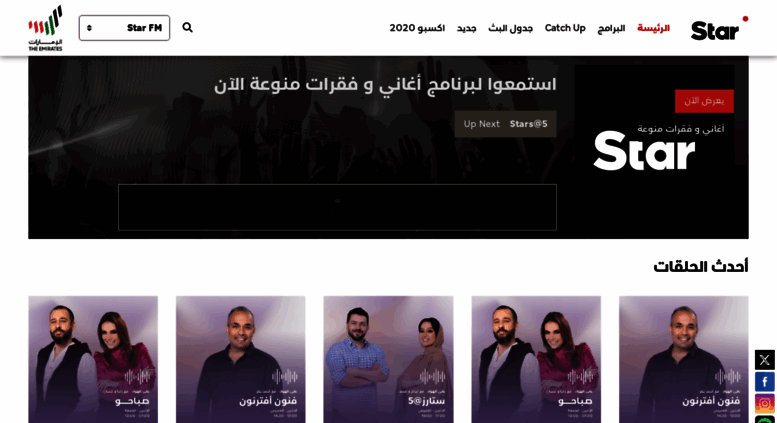
Task: Open جدول البث broadcast schedule
Action: 510,28
